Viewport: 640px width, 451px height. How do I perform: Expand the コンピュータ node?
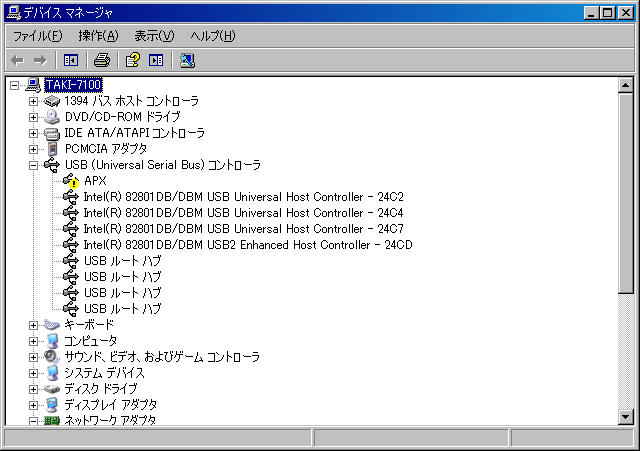pyautogui.click(x=33, y=341)
